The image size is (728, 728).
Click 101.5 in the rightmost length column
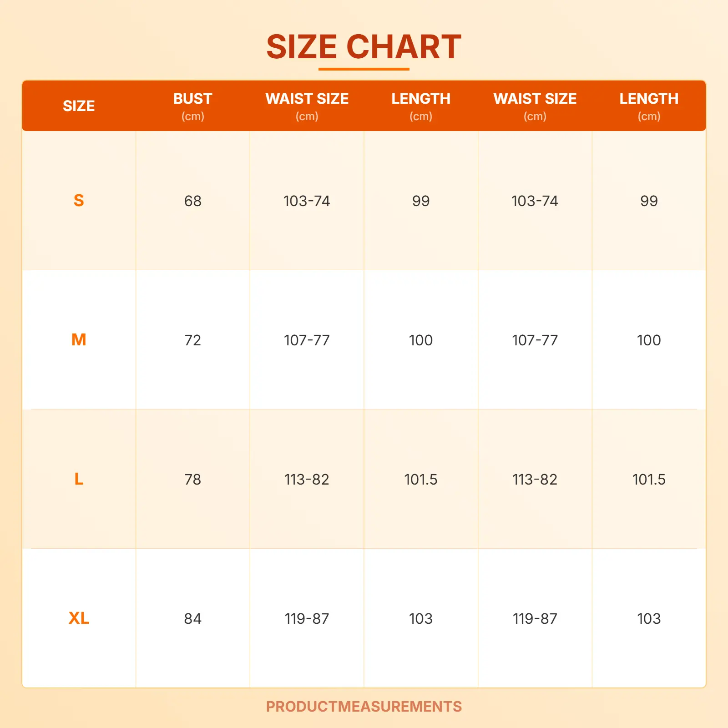(649, 480)
